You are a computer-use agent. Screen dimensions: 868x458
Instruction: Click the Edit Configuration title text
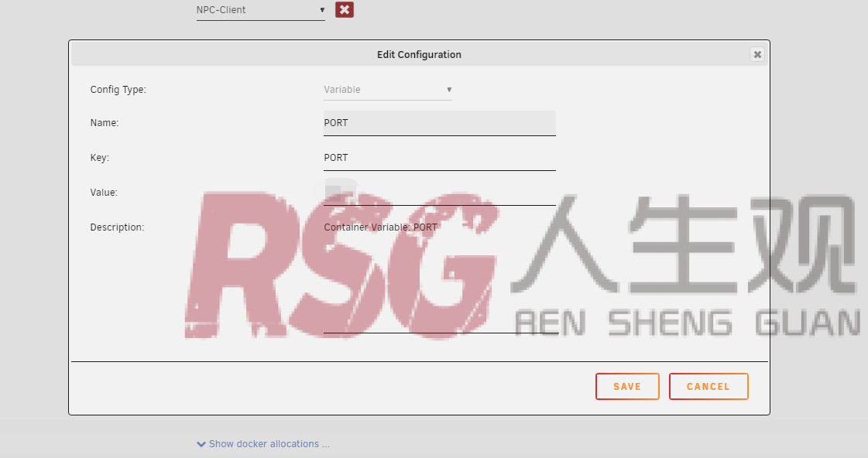tap(419, 54)
